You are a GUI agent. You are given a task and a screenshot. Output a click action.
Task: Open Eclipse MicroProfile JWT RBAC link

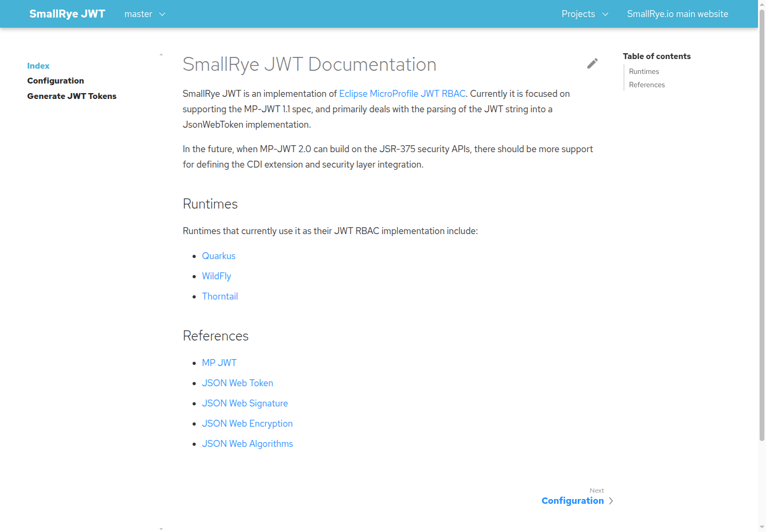click(x=402, y=94)
